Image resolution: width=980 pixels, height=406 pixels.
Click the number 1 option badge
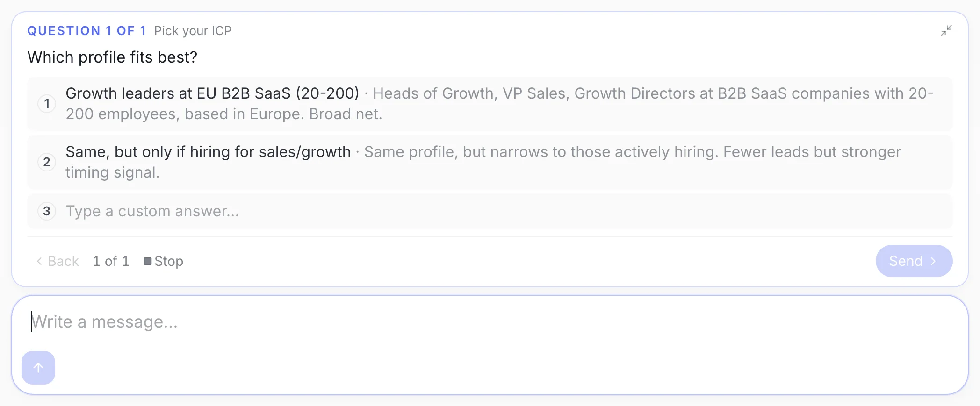tap(47, 104)
